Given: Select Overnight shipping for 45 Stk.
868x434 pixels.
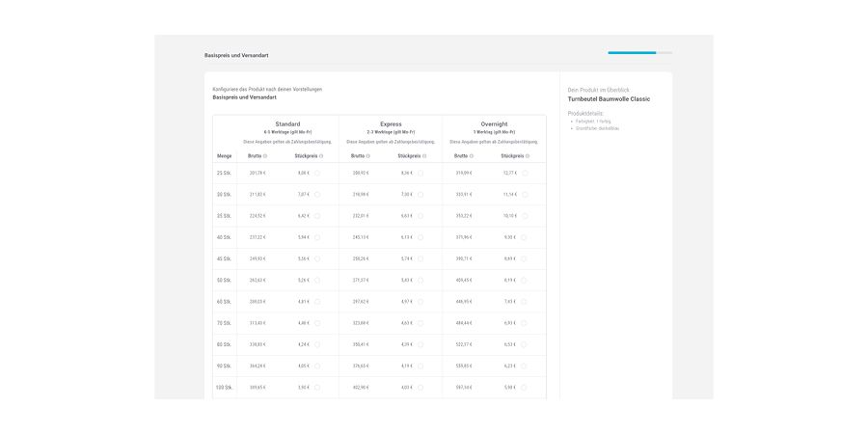Looking at the screenshot, I should point(525,258).
